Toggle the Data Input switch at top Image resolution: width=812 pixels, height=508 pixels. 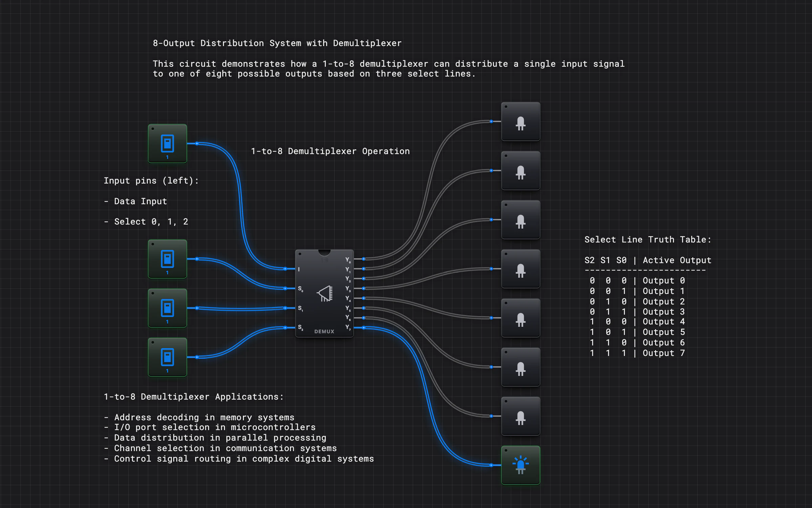click(167, 144)
